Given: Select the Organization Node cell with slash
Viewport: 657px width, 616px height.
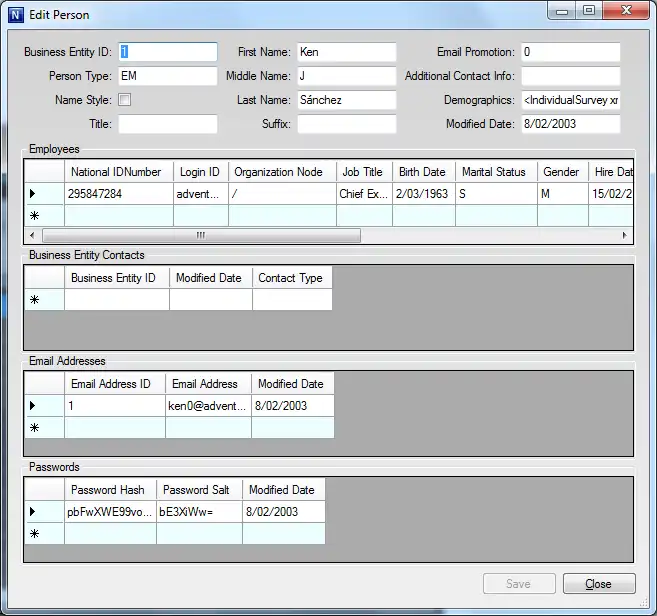Looking at the screenshot, I should [282, 194].
